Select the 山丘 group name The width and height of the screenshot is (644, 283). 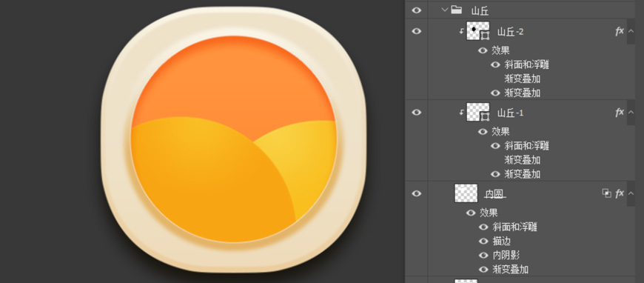(480, 11)
